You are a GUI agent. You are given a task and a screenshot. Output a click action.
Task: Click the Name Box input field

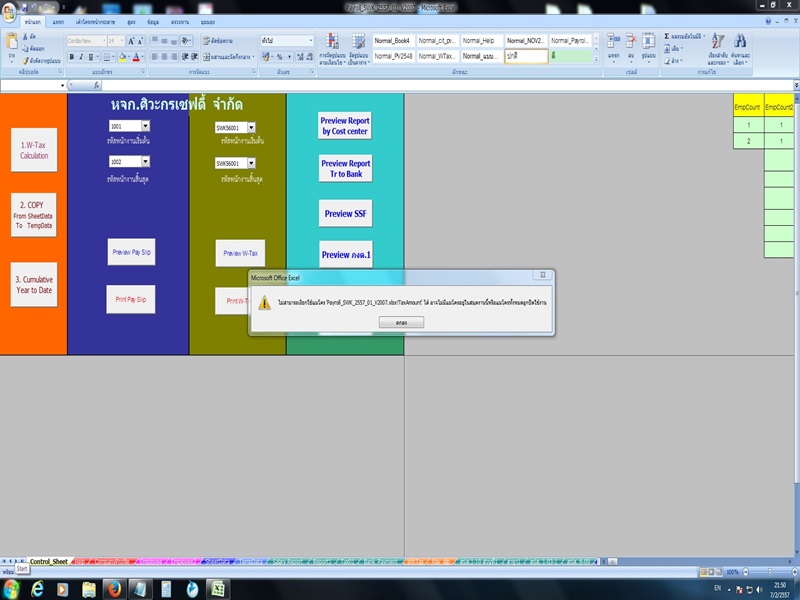tap(30, 86)
